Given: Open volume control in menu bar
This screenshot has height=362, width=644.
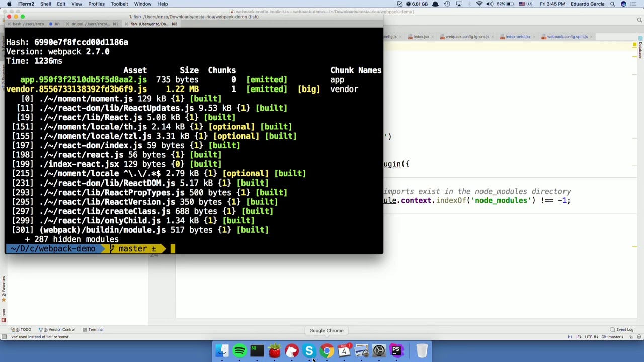Looking at the screenshot, I should (x=489, y=4).
